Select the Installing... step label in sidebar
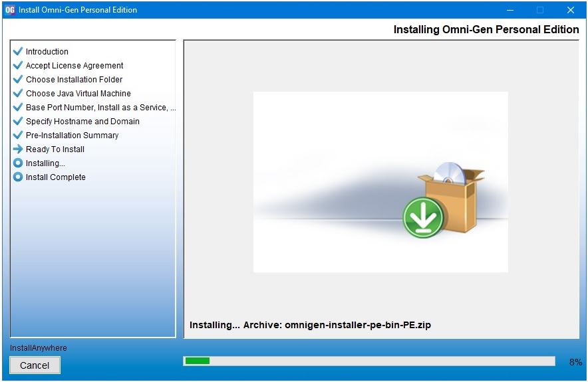Image resolution: width=588 pixels, height=382 pixels. [x=45, y=163]
